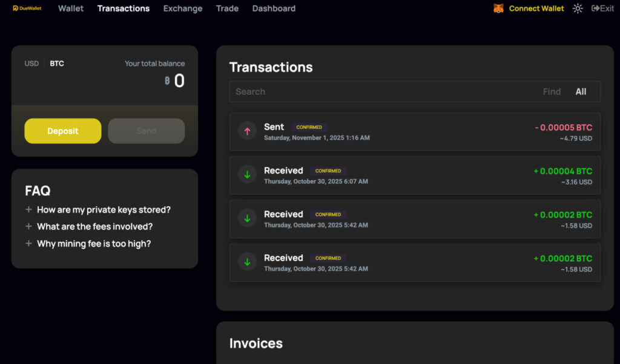Open the Sent 0.00005 BTC transaction

[415, 132]
